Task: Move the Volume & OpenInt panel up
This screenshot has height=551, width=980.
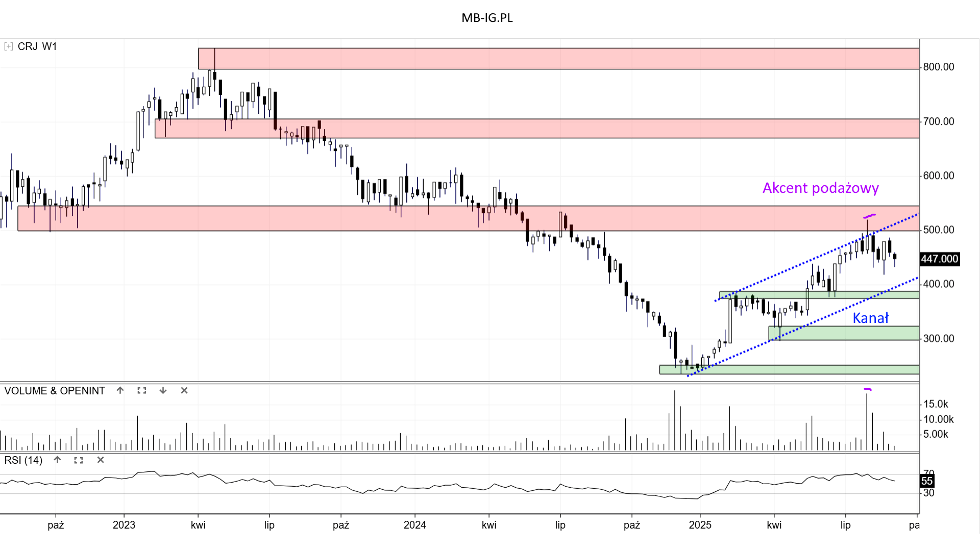Action: pyautogui.click(x=120, y=390)
